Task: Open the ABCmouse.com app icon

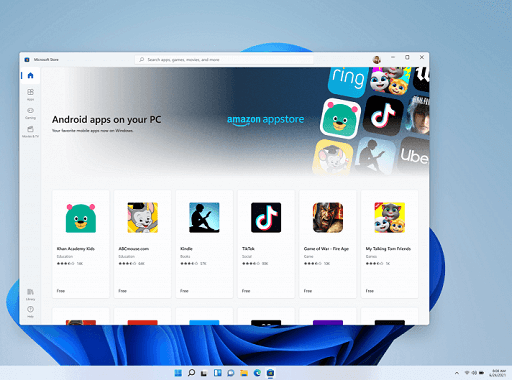Action: (x=143, y=217)
